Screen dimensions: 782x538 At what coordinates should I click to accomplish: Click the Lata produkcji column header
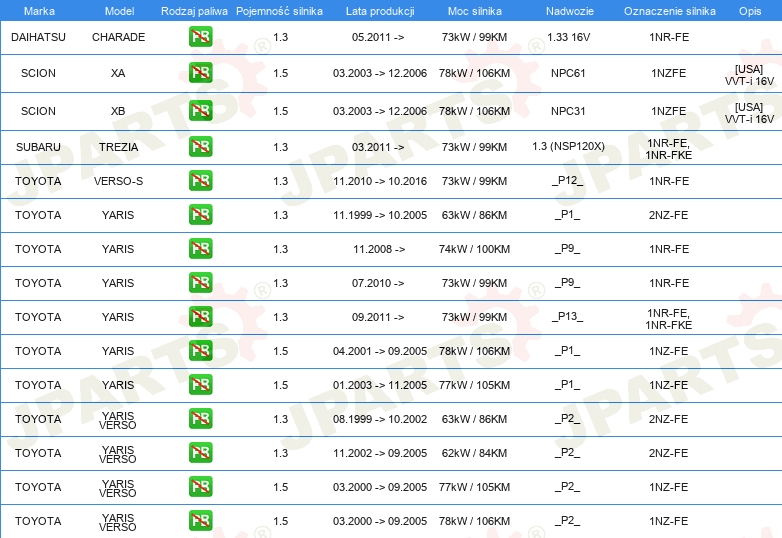tap(380, 11)
